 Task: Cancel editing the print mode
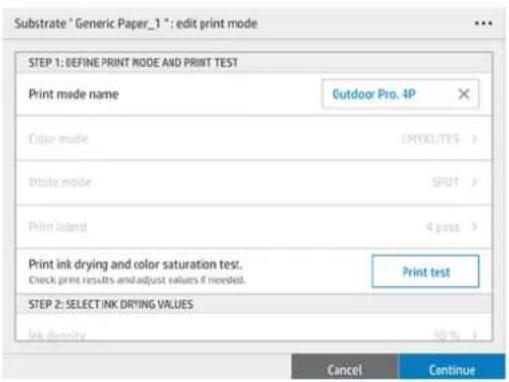point(344,367)
